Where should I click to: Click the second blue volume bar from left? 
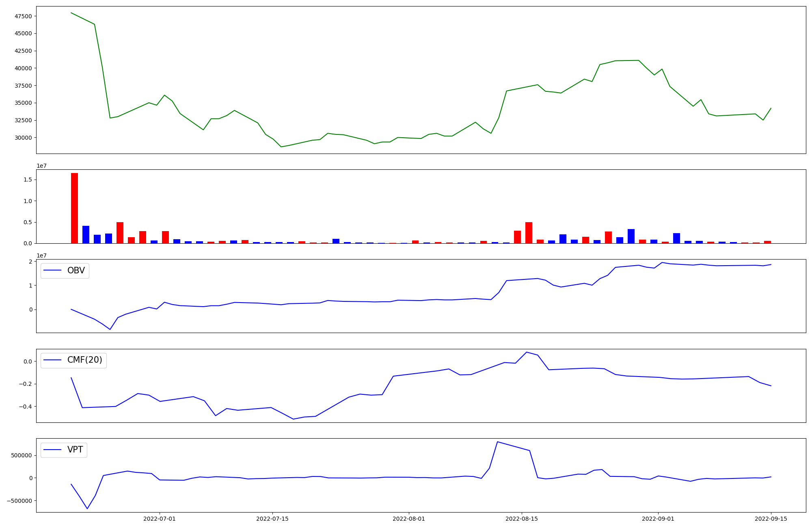pyautogui.click(x=97, y=239)
